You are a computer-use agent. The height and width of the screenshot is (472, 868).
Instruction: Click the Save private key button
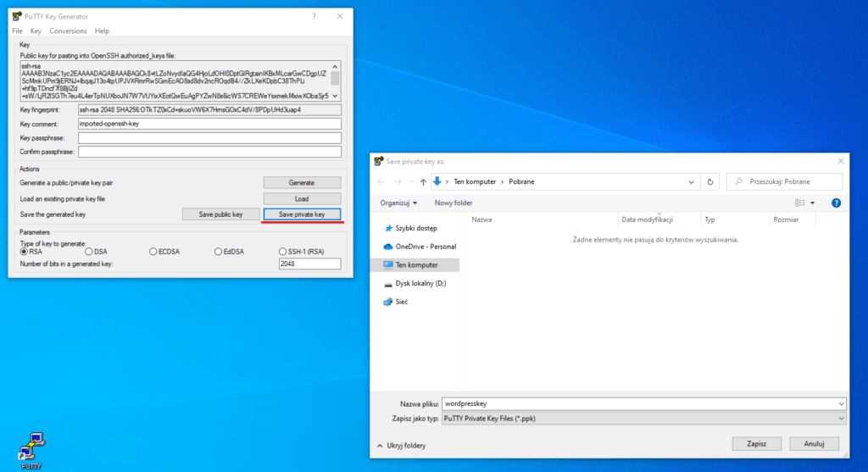(302, 214)
